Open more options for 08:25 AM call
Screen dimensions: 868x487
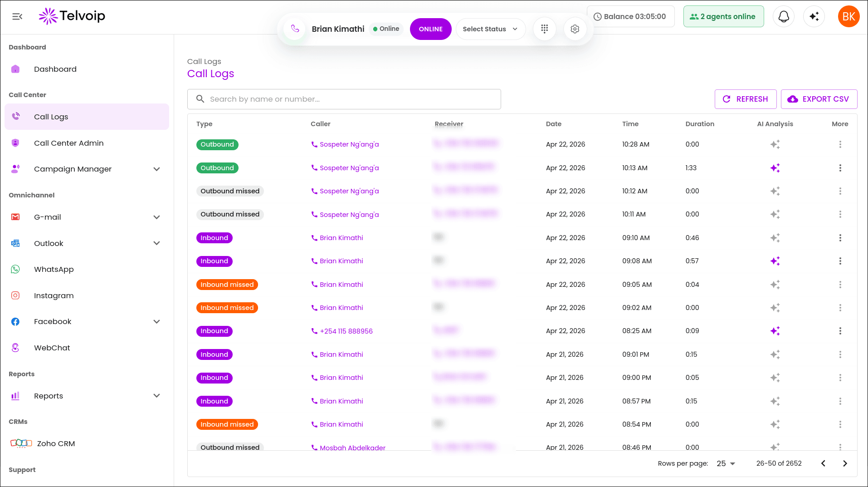point(840,331)
